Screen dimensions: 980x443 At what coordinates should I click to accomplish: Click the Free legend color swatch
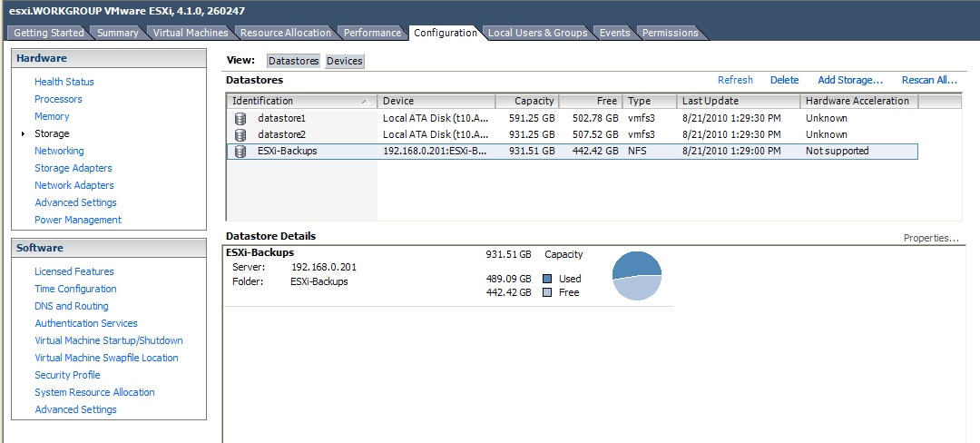click(x=547, y=292)
